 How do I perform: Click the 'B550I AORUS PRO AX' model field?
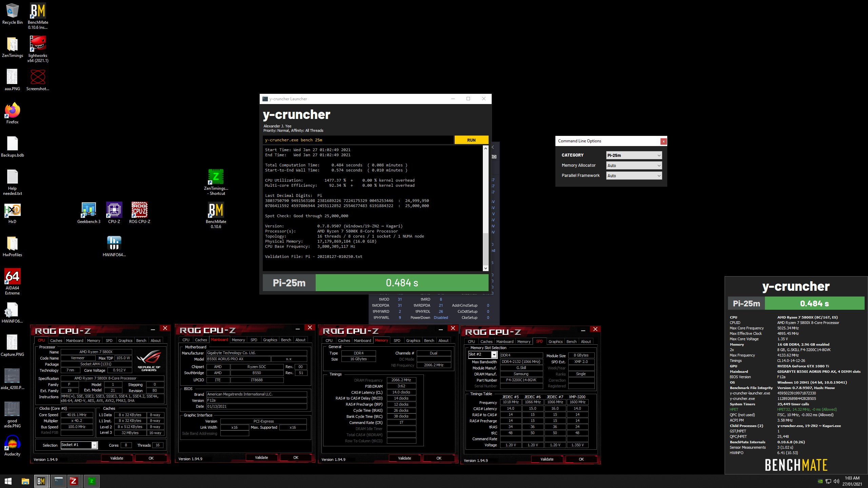[x=239, y=359]
